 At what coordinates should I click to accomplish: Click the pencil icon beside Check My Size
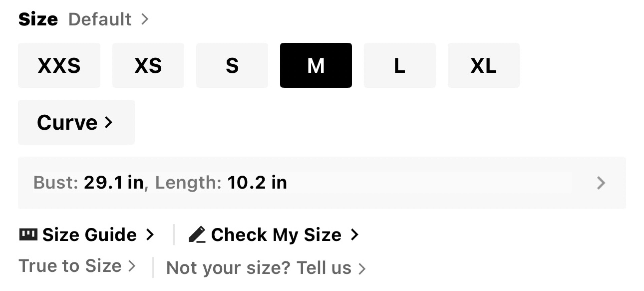tap(197, 235)
